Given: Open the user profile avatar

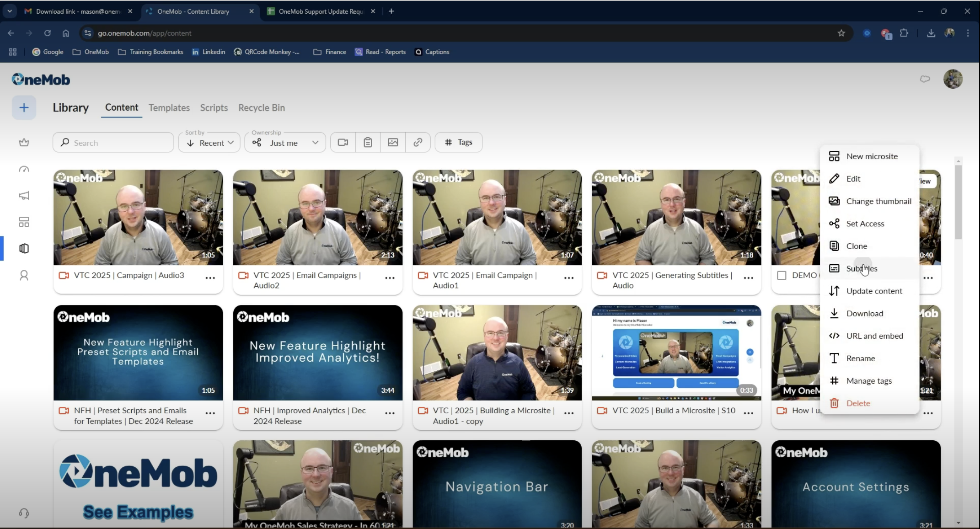Looking at the screenshot, I should tap(953, 79).
